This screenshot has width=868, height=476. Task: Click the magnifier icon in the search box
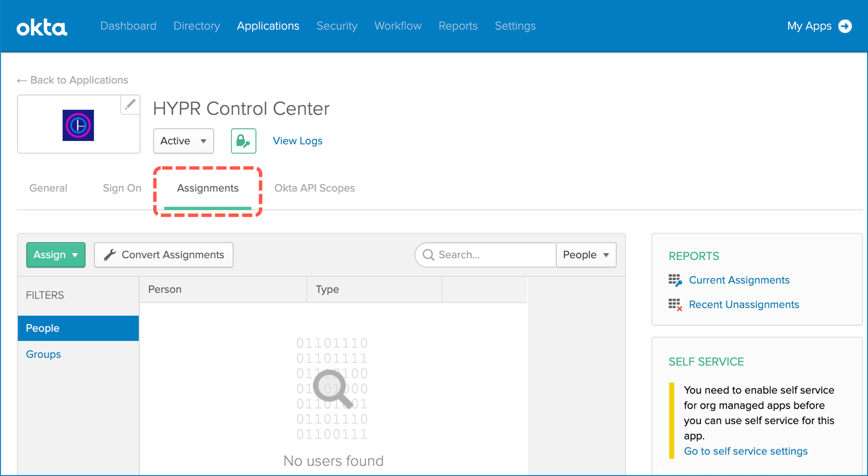tap(429, 255)
